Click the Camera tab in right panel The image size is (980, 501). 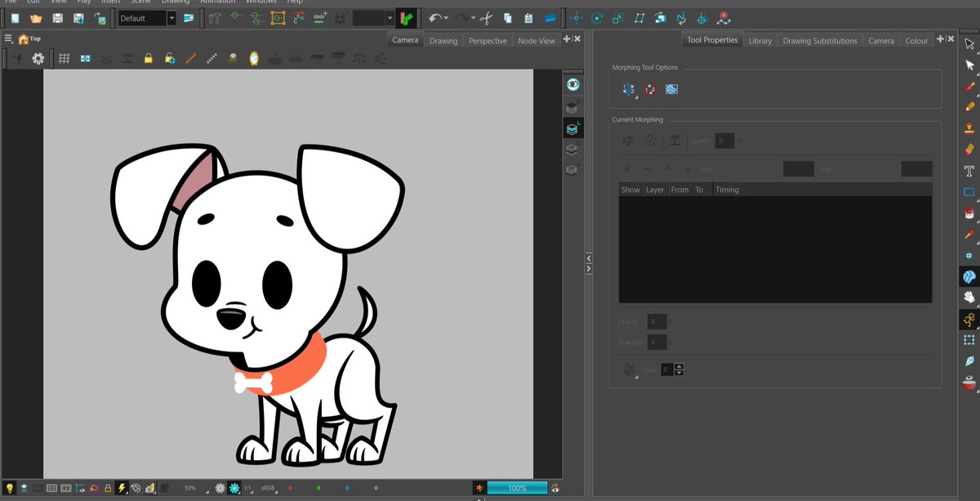click(x=880, y=41)
